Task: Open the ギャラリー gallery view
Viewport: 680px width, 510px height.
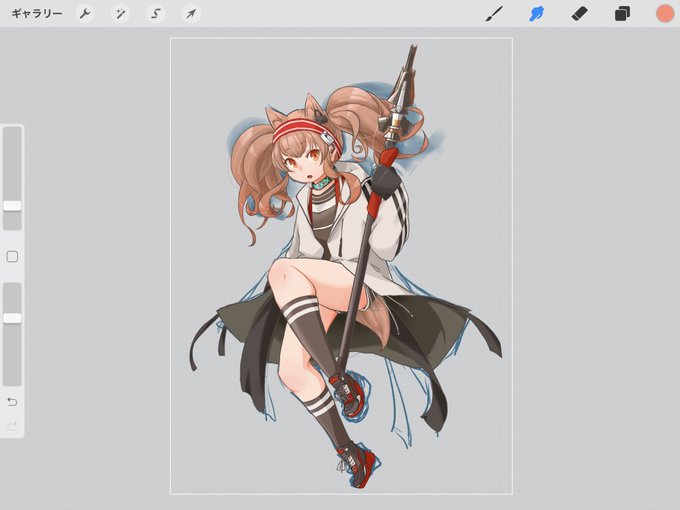Action: click(x=37, y=14)
